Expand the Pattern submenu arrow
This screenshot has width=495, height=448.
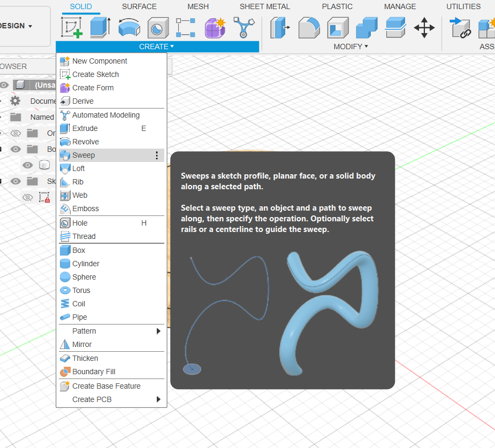point(158,331)
